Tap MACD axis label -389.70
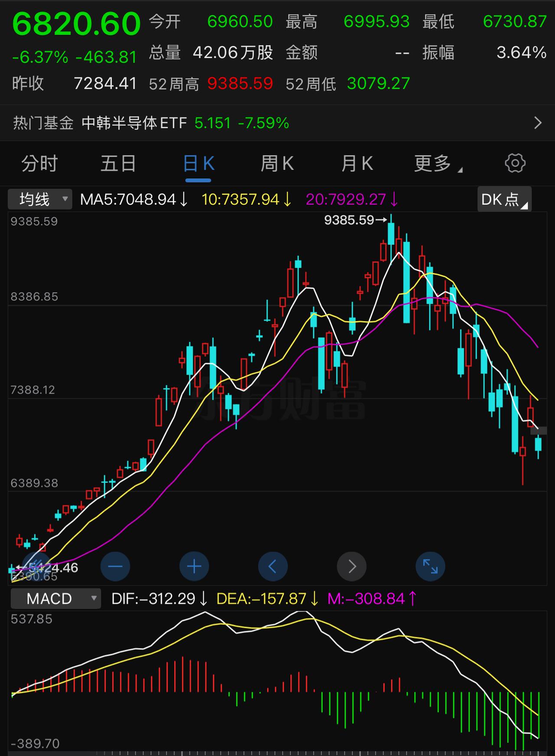This screenshot has height=756, width=555. [x=35, y=744]
